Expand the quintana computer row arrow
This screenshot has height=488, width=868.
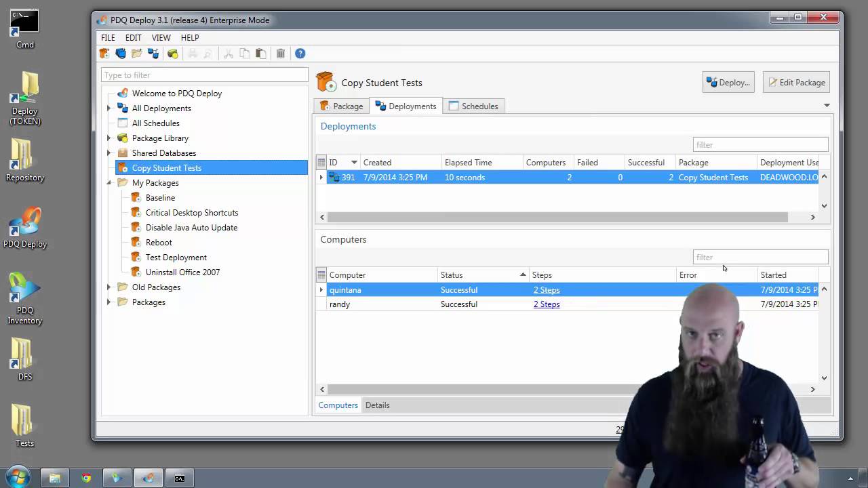[x=321, y=290]
